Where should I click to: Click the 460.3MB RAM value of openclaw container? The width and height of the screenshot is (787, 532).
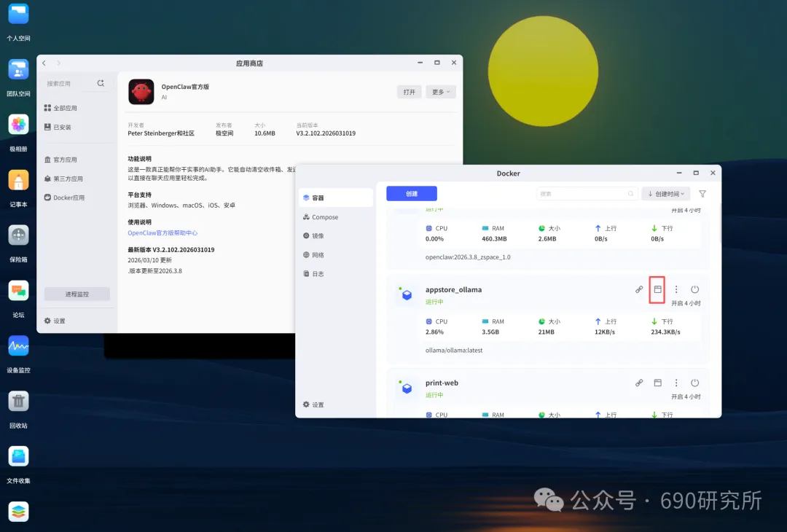494,239
